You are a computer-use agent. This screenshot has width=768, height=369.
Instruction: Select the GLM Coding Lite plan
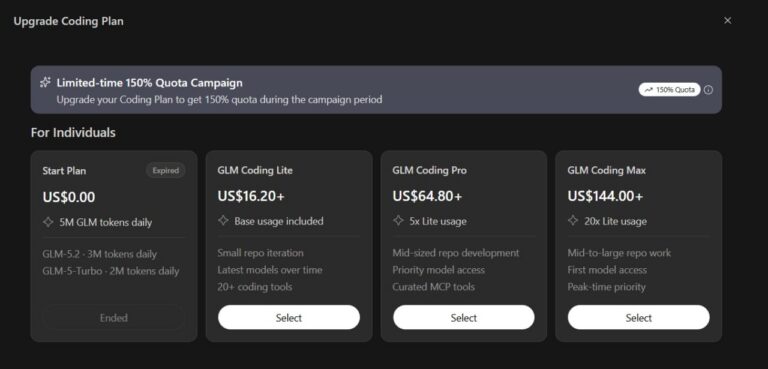click(x=289, y=318)
